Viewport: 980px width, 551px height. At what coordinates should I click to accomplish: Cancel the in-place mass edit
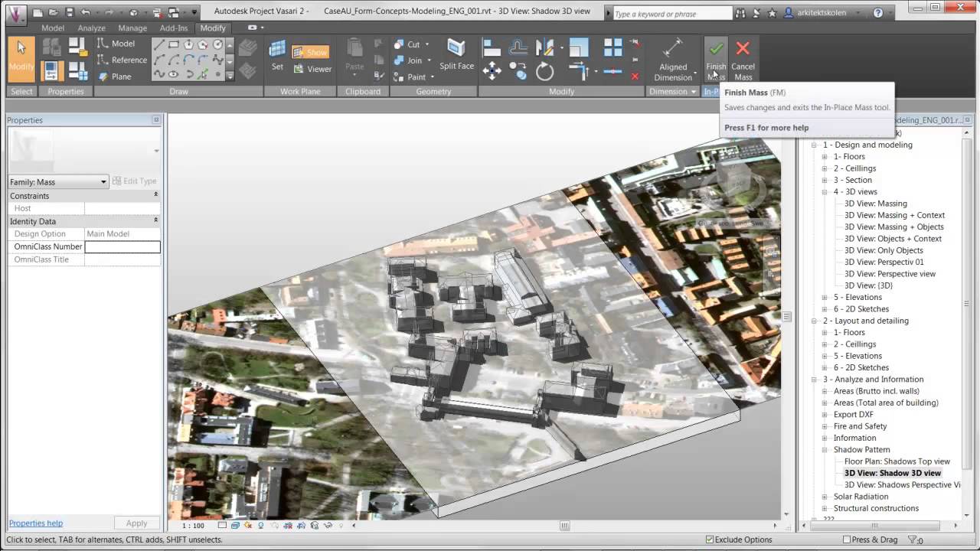(x=743, y=57)
